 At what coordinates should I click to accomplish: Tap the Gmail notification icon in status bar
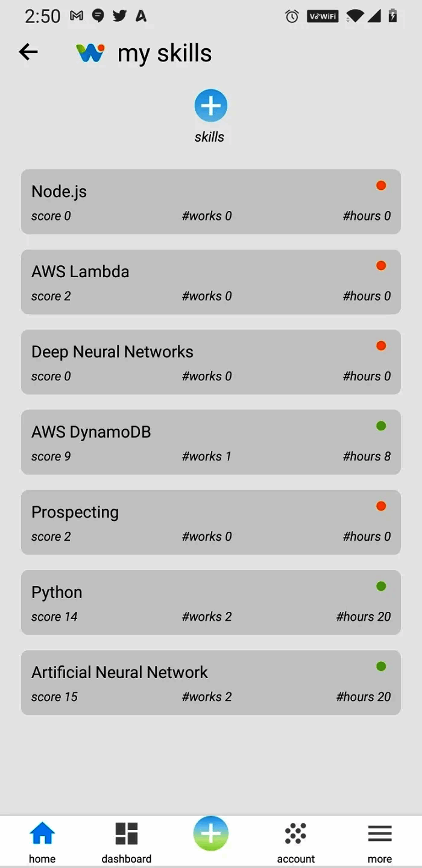(x=77, y=16)
